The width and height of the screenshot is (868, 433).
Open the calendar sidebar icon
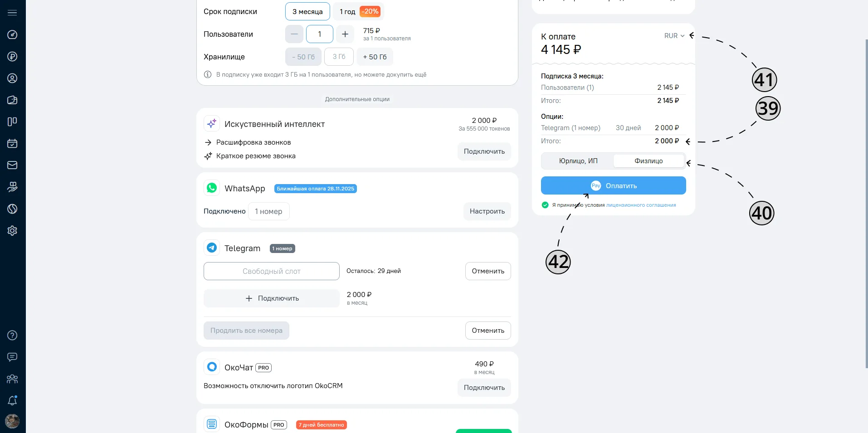click(12, 143)
